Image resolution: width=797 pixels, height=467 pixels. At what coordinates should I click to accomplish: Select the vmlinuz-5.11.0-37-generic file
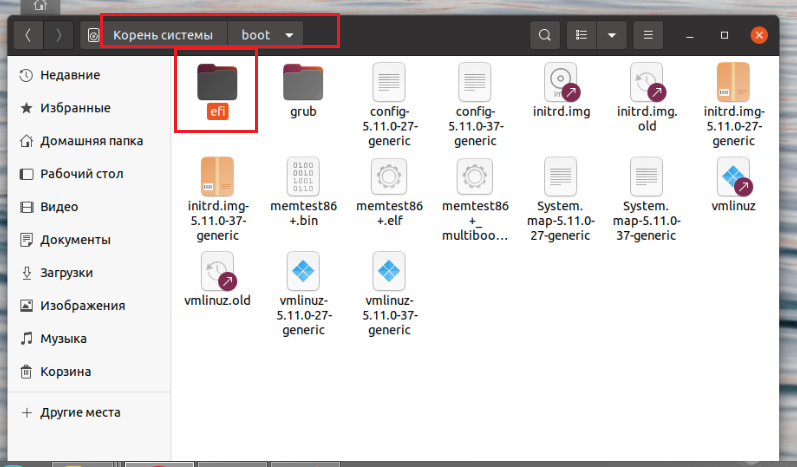pyautogui.click(x=389, y=294)
